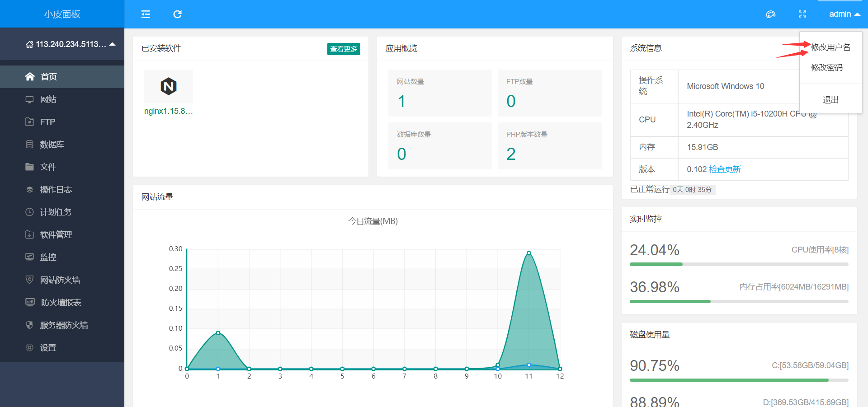Click the 检查更新 link
Viewport: 868px width, 407px height.
coord(725,169)
